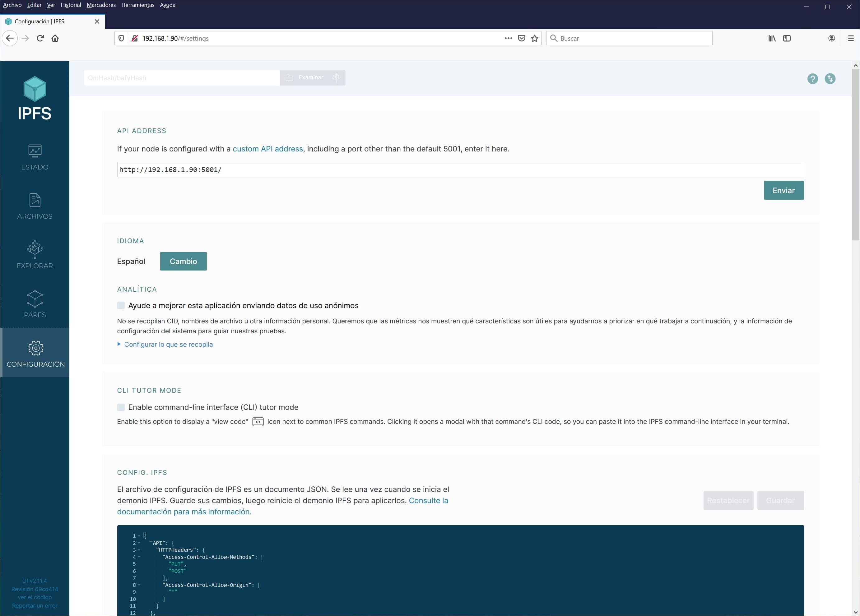The width and height of the screenshot is (860, 616).
Task: Click the Configuración gear icon
Action: (x=36, y=348)
